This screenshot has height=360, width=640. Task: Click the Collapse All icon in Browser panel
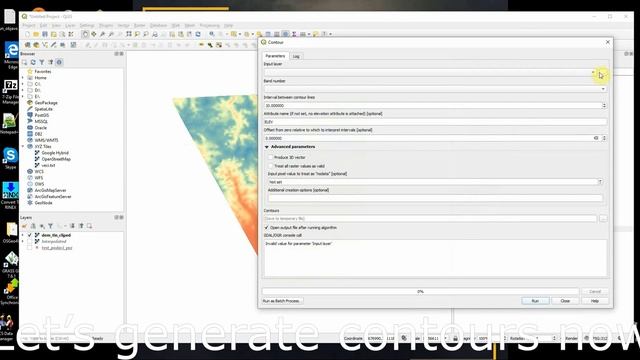tap(51, 62)
